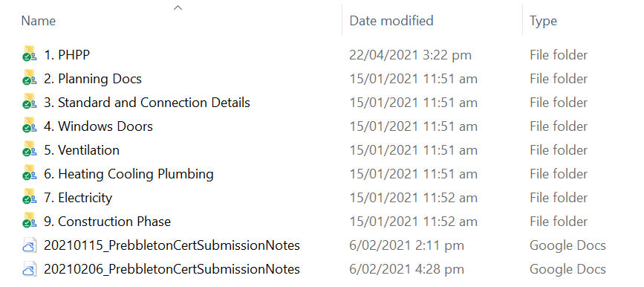Select 20210115_PrebbletonCertSubmissionNotes file name

point(172,245)
